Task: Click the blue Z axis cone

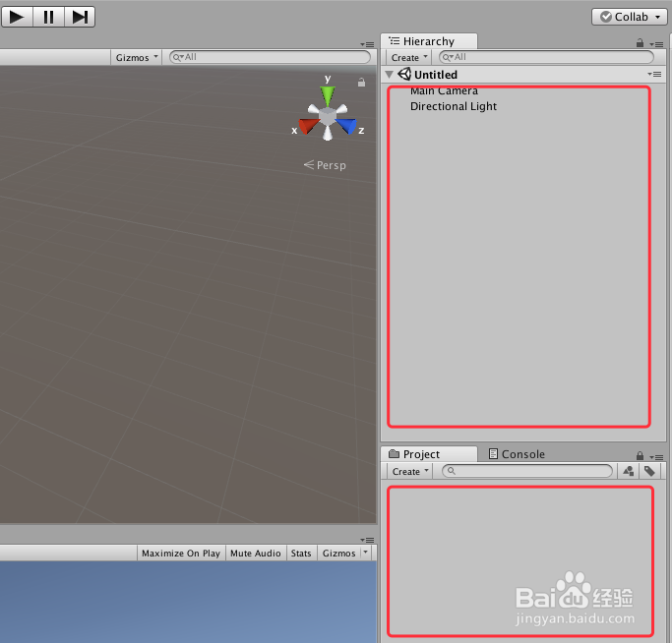Action: [x=346, y=127]
